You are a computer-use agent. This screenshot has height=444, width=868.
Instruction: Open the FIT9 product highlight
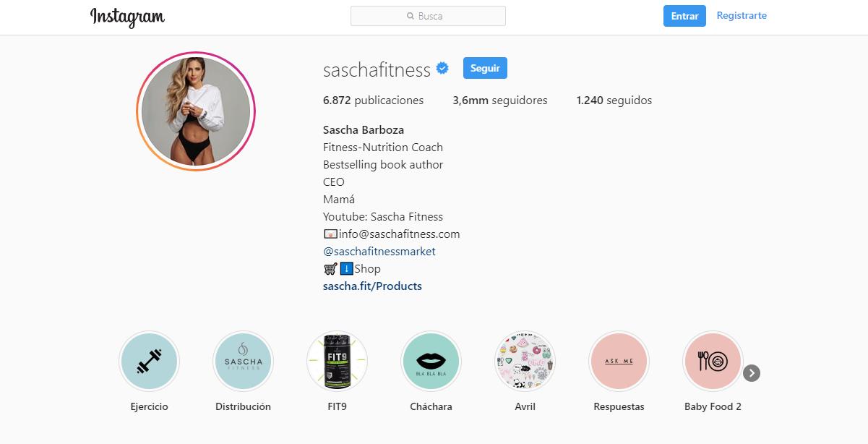(x=337, y=361)
